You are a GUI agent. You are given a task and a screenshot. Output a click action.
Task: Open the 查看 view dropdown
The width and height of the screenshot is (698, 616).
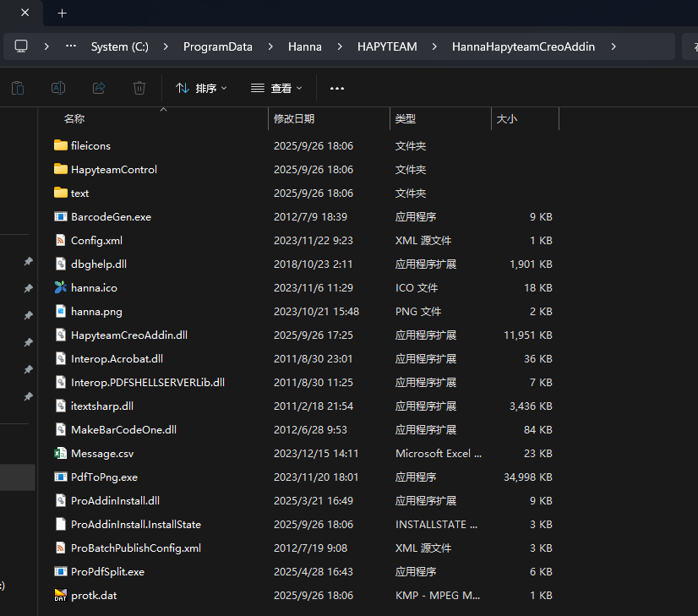(x=276, y=88)
